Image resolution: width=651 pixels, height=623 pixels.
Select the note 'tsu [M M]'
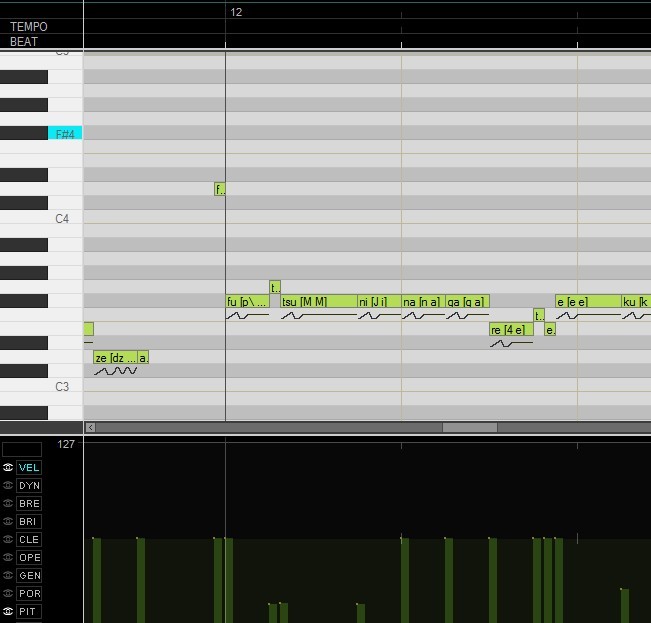[x=319, y=301]
